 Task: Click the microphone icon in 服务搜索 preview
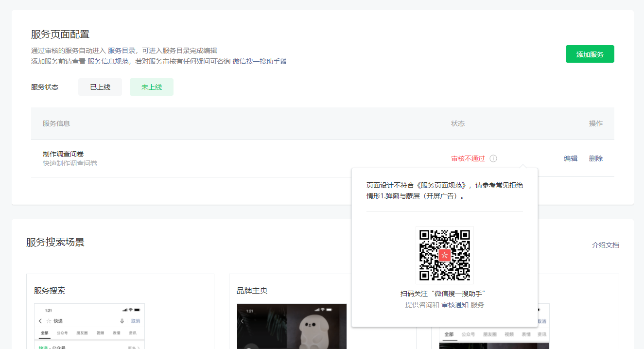point(122,321)
